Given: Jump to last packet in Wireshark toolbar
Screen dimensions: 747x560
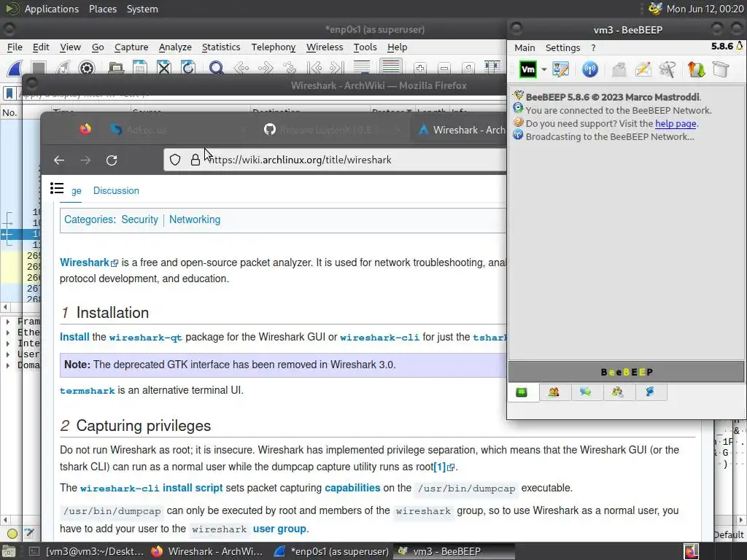Looking at the screenshot, I should (338, 68).
